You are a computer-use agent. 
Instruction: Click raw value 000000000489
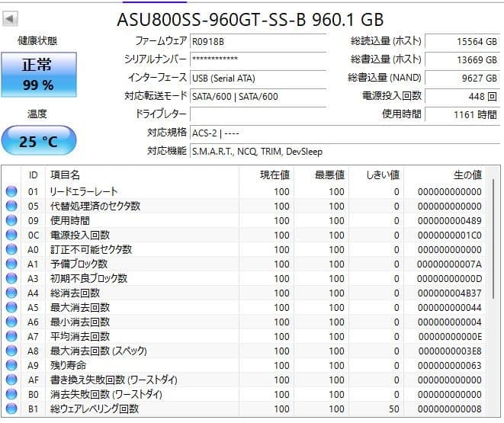[x=449, y=221]
